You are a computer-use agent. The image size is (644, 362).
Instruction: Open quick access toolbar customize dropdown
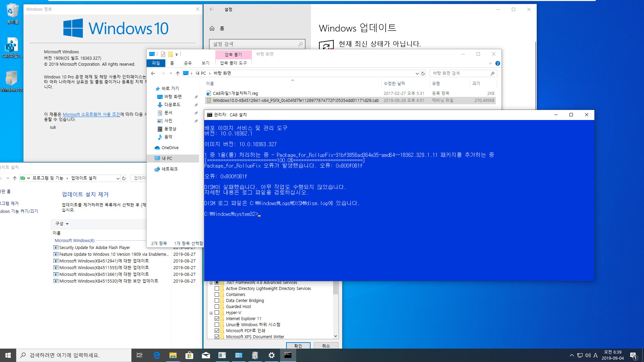(176, 54)
